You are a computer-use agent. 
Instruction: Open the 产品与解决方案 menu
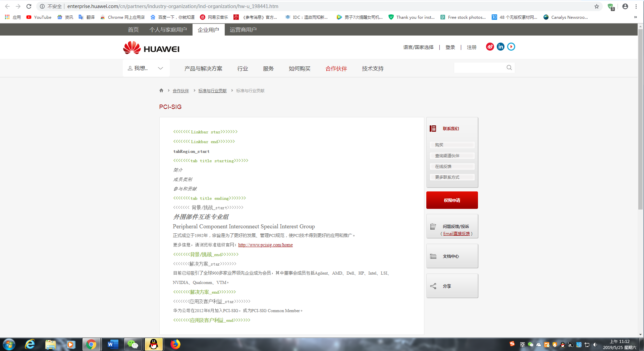(x=203, y=69)
